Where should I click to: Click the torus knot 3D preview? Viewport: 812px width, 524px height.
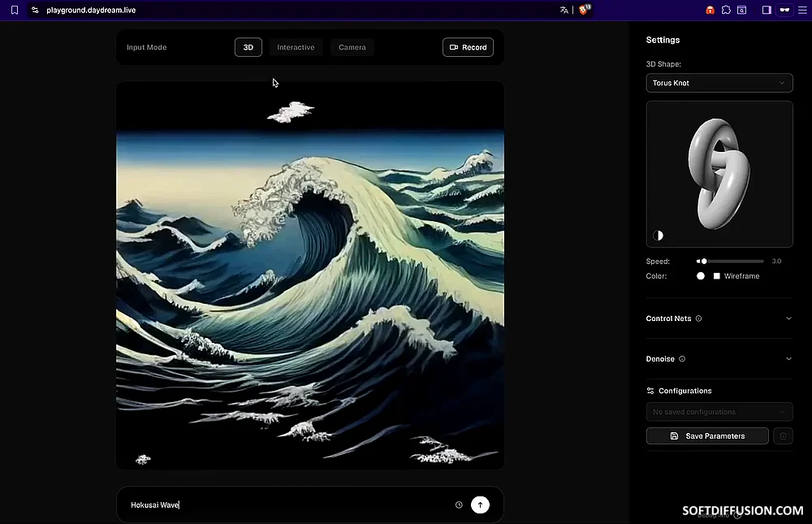tap(719, 174)
